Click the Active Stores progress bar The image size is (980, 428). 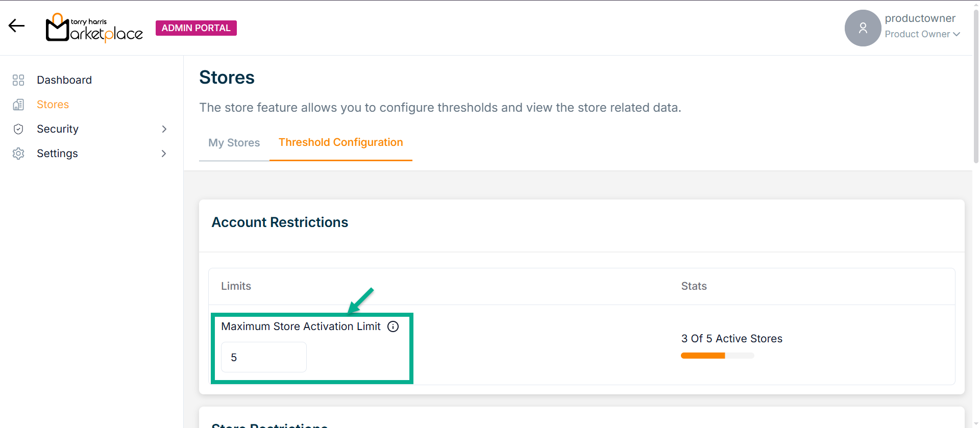[x=717, y=356]
